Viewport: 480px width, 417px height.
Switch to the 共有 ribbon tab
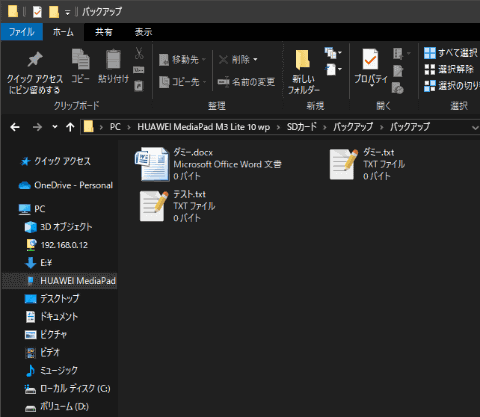pos(104,32)
